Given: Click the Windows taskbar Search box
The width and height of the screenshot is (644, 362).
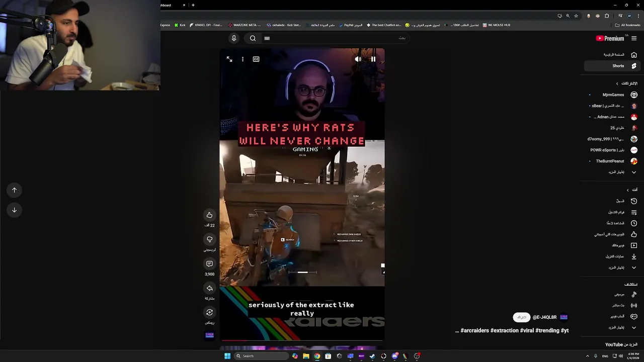Looking at the screenshot, I should point(262,356).
